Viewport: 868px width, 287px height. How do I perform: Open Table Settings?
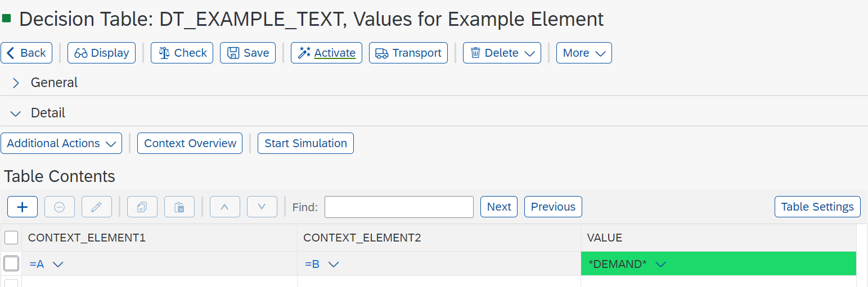pos(817,207)
